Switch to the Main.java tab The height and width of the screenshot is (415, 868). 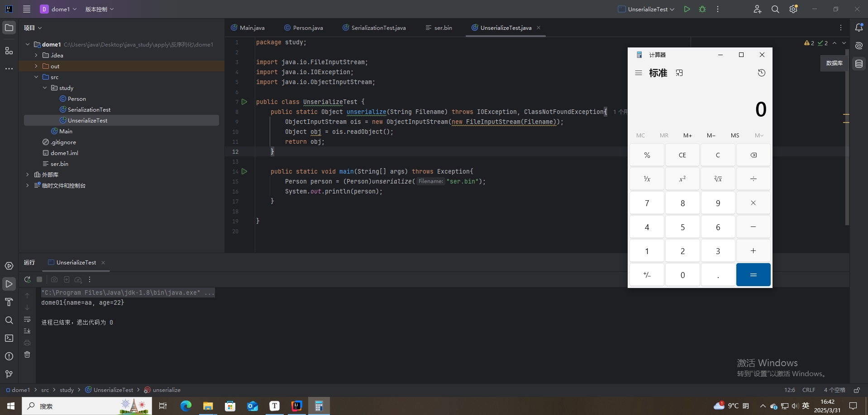(248, 28)
